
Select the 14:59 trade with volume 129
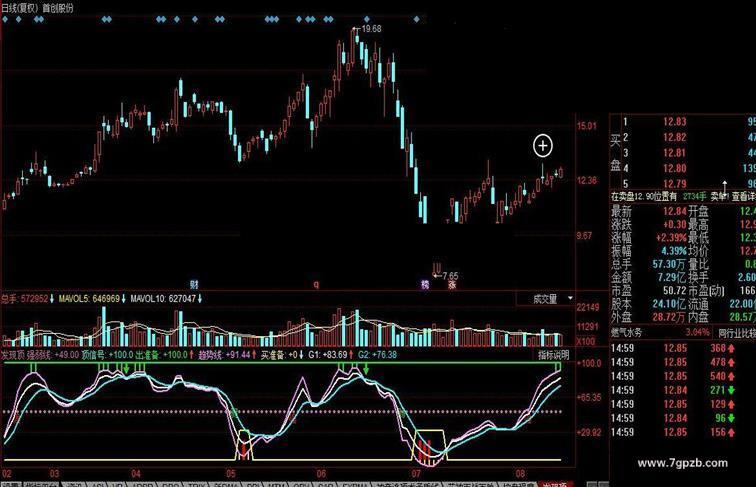pos(673,404)
